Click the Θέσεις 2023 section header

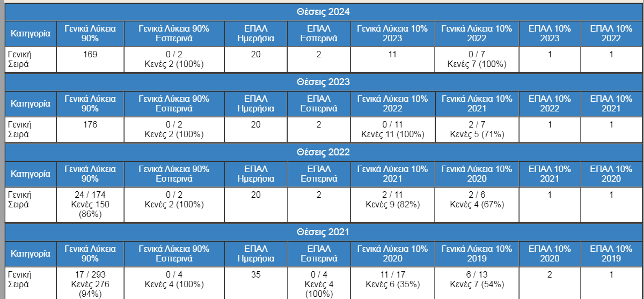[323, 82]
